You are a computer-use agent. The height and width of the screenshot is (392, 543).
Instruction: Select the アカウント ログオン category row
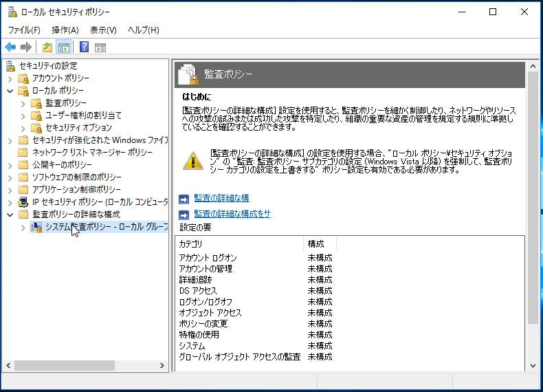[256, 258]
